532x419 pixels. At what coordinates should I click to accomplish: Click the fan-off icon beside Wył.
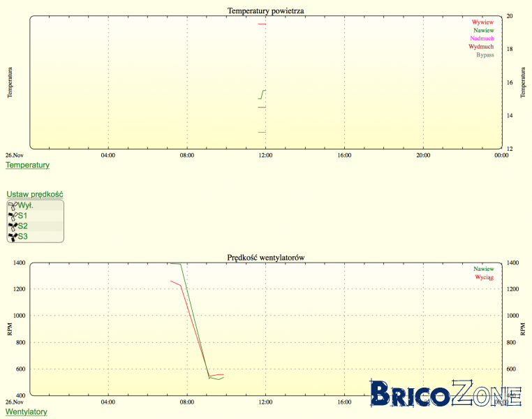point(13,205)
